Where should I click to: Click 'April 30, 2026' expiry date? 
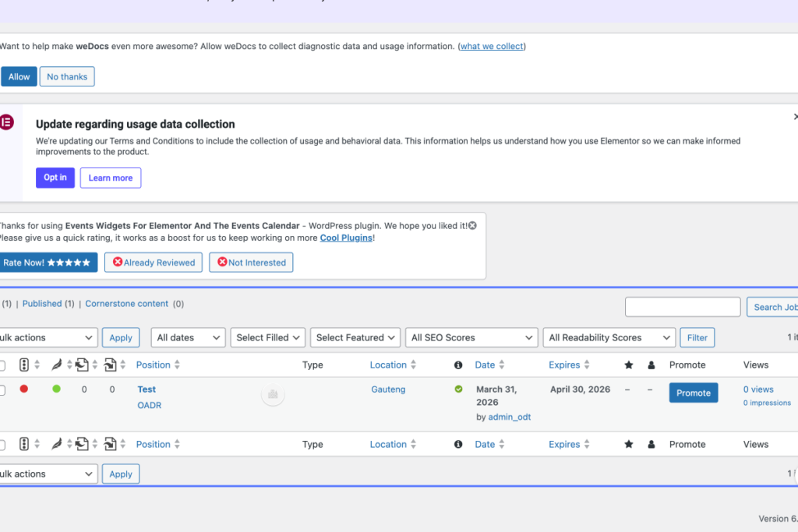pyautogui.click(x=580, y=389)
